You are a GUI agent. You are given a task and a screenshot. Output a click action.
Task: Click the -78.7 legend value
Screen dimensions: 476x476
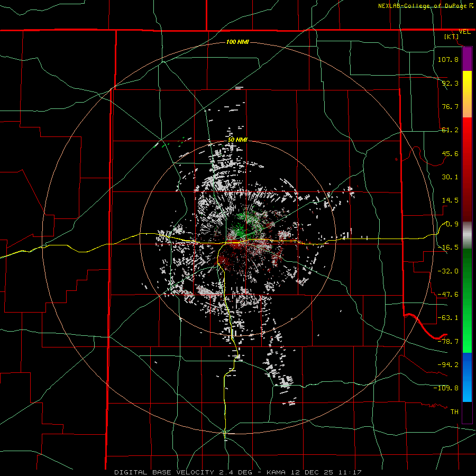click(x=448, y=341)
